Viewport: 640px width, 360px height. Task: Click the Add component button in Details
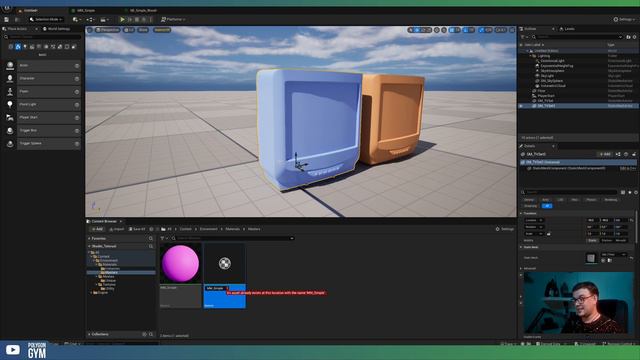tap(605, 154)
